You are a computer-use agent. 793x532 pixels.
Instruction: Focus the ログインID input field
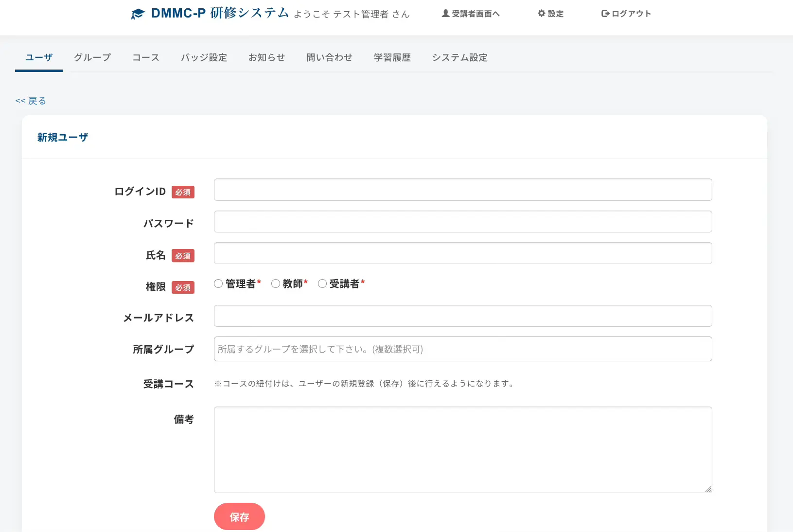462,190
